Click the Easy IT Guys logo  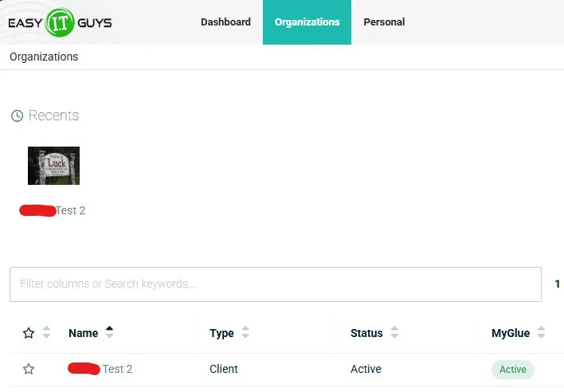coord(60,22)
